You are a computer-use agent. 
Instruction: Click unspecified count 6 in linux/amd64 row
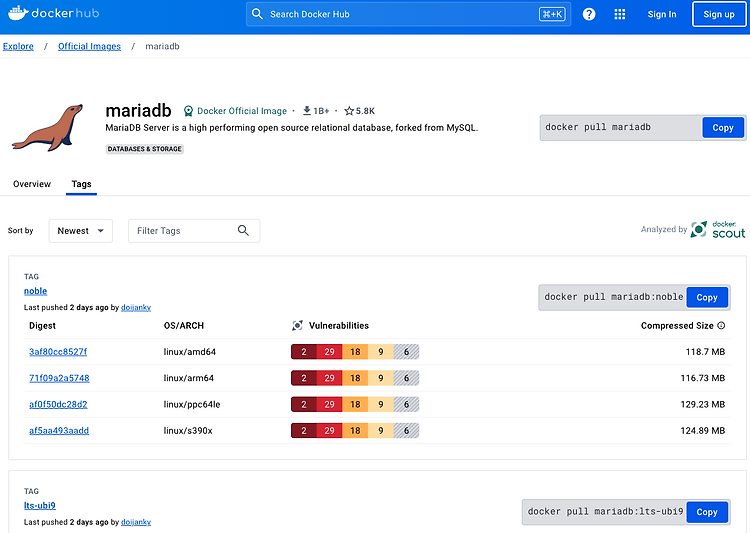pos(406,352)
